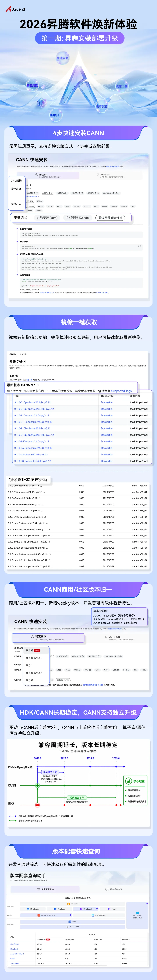157x980 pixels.
Task: Click the 镜像概述 tab label
Action: coord(13,354)
